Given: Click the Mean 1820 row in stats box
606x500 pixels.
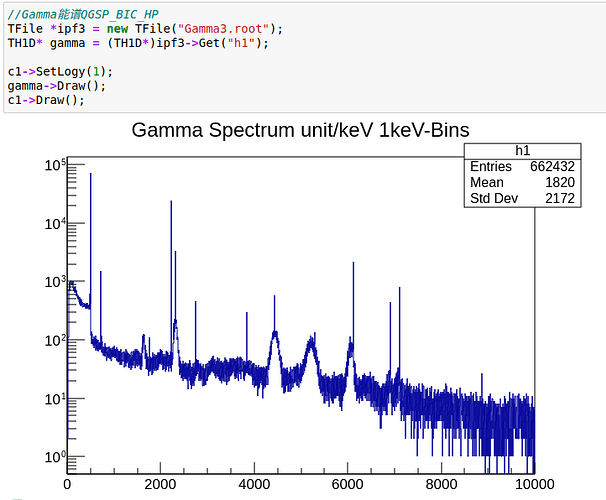Looking at the screenshot, I should coord(521,183).
